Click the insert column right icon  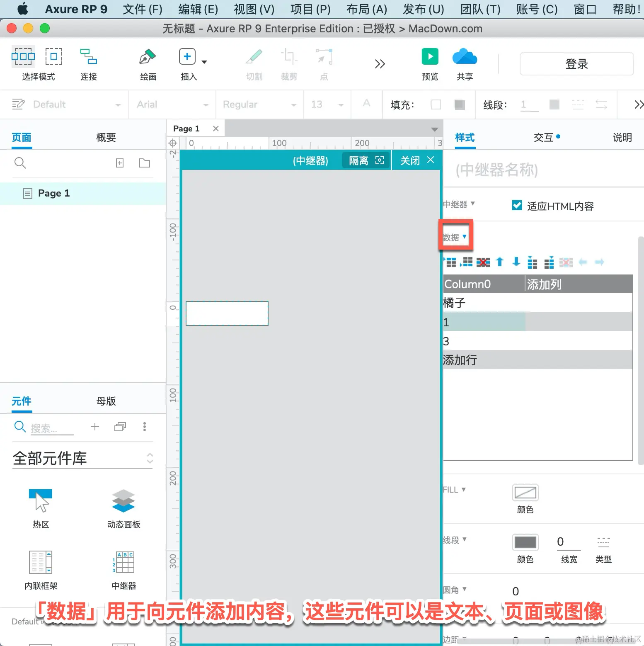pos(549,262)
